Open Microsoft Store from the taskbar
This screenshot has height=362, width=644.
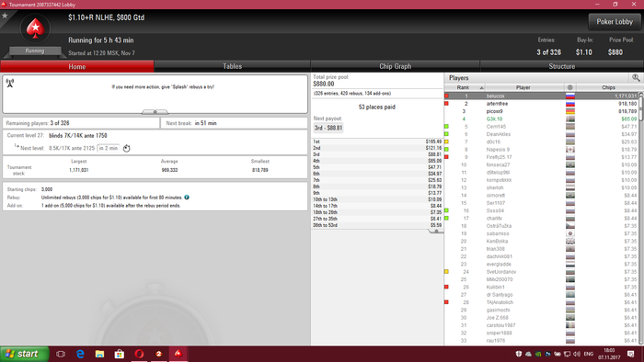click(x=119, y=354)
